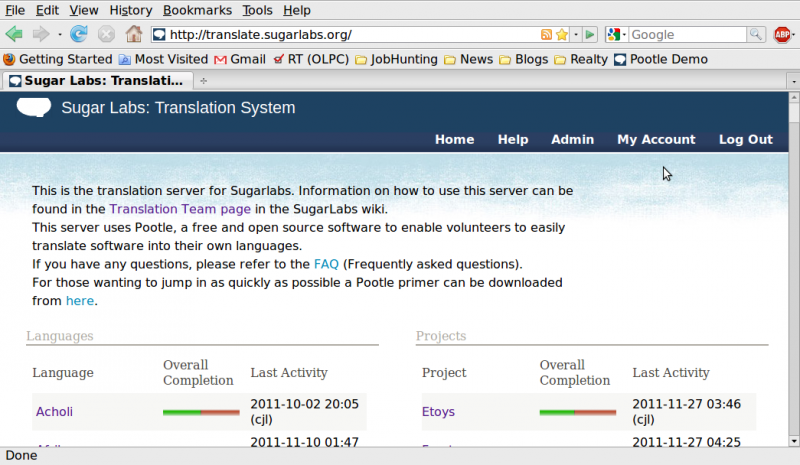The height and width of the screenshot is (465, 800).
Task: Go to the browser Home page
Action: coord(133,34)
